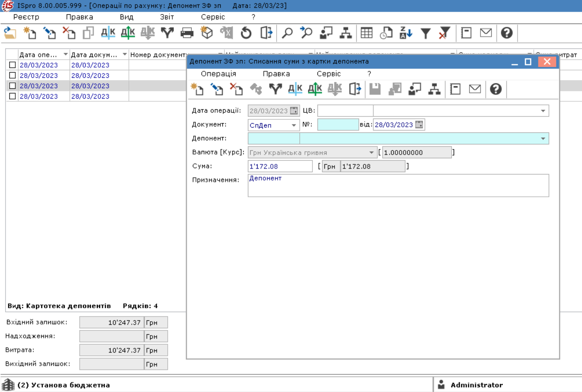Click the edit record pencil icon in main toolbar
This screenshot has height=392, width=582.
[49, 33]
